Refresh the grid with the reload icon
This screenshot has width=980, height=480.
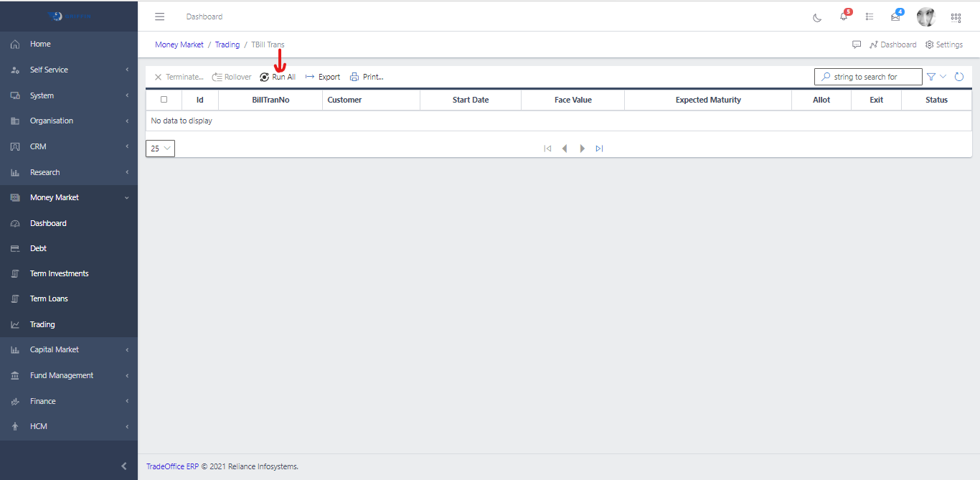point(959,76)
